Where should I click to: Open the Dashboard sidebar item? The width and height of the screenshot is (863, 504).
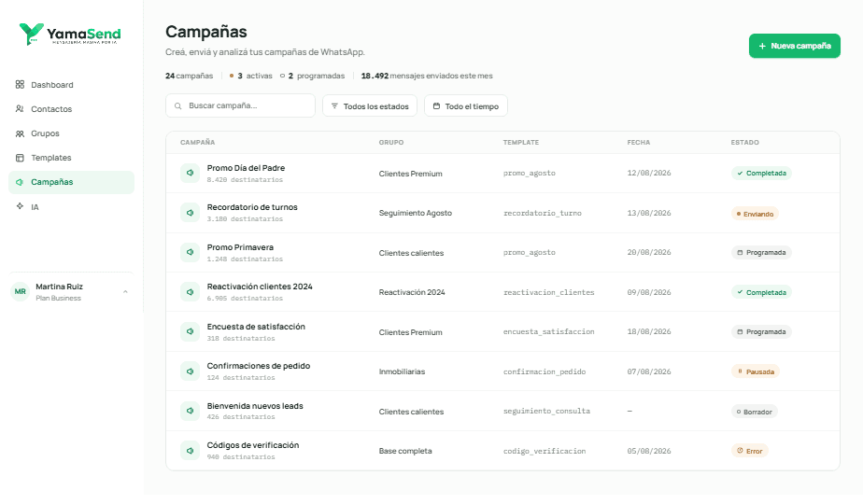[71, 85]
